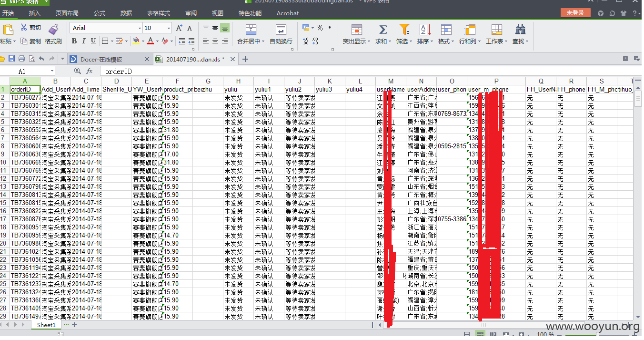Viewport: 644px width, 340px height.
Task: Select the Format Painter (格式刷) brush
Action: [53, 28]
